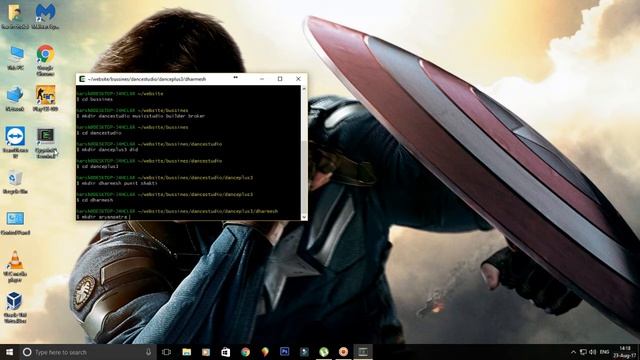Open the Microsoft Store taskbar icon
This screenshot has width=640, height=360.
pyautogui.click(x=225, y=352)
